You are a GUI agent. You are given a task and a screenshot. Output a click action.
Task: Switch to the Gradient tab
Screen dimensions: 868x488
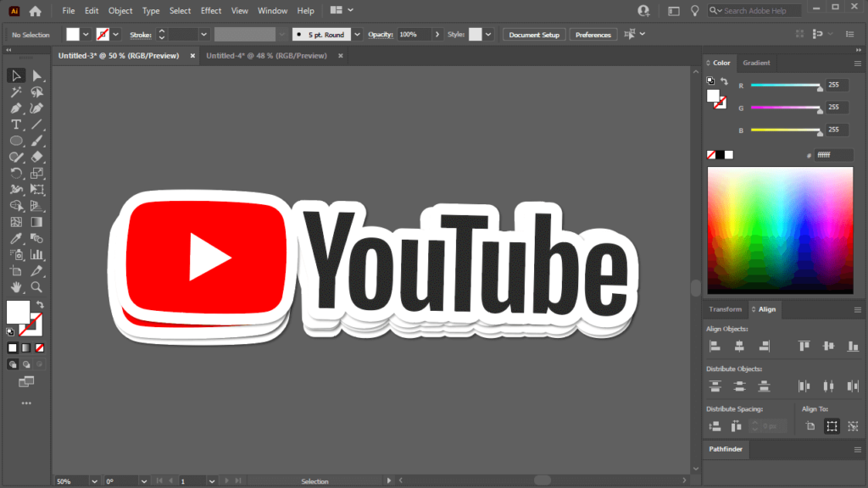[x=756, y=63]
